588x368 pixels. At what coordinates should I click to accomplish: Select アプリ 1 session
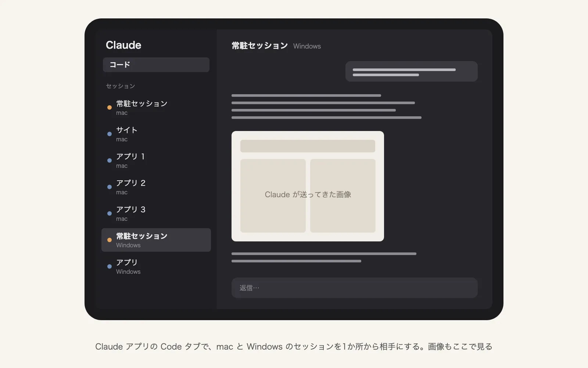click(156, 160)
